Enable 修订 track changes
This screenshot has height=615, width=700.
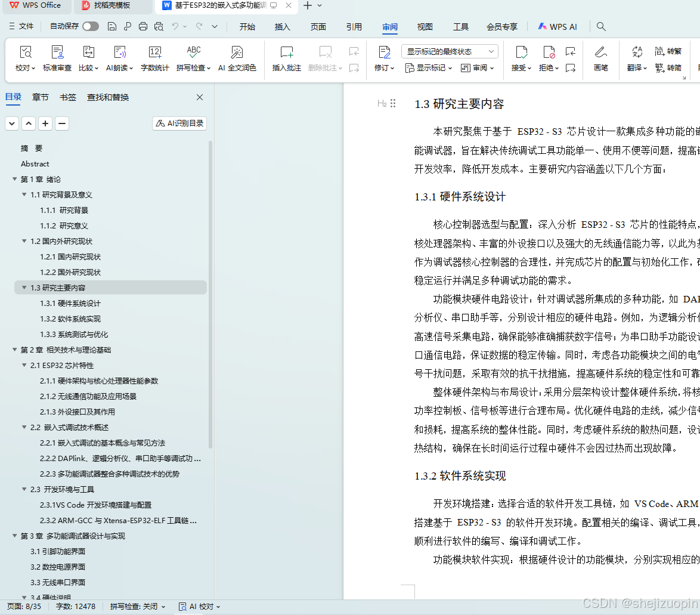coord(382,58)
